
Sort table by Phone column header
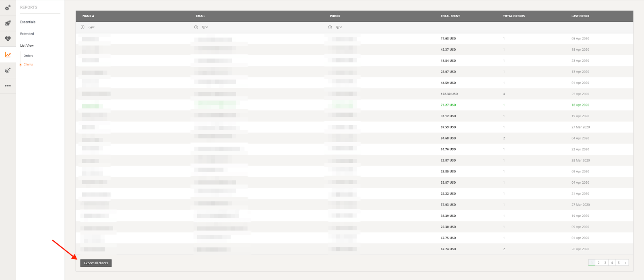tap(335, 16)
